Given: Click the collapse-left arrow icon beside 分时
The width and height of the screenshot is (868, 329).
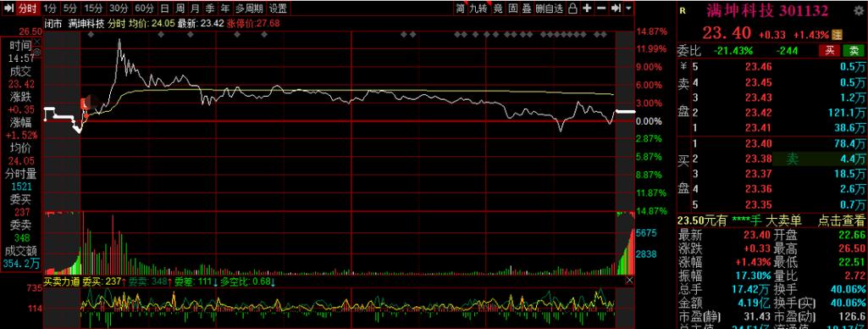Looking at the screenshot, I should pos(8,8).
